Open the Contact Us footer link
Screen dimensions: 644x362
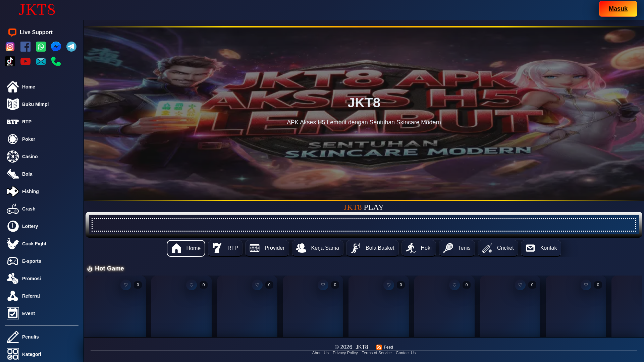tap(406, 353)
